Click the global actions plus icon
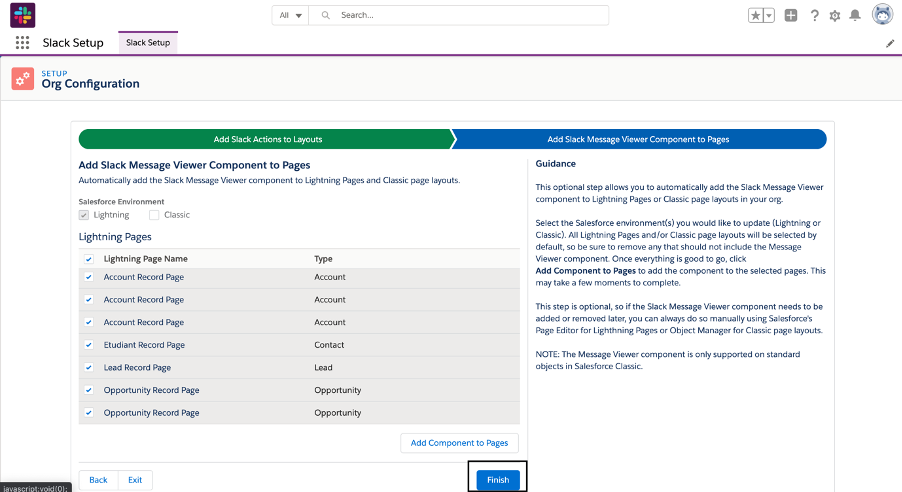 coord(791,16)
